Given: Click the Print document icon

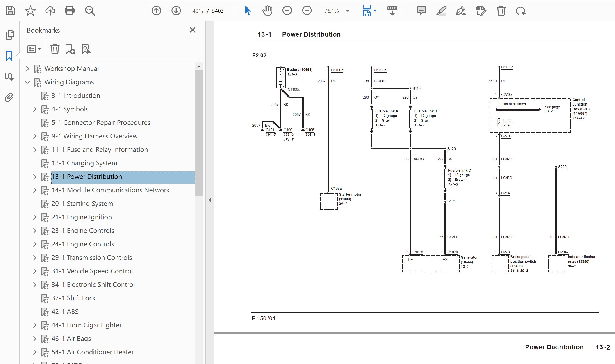Looking at the screenshot, I should pos(70,11).
